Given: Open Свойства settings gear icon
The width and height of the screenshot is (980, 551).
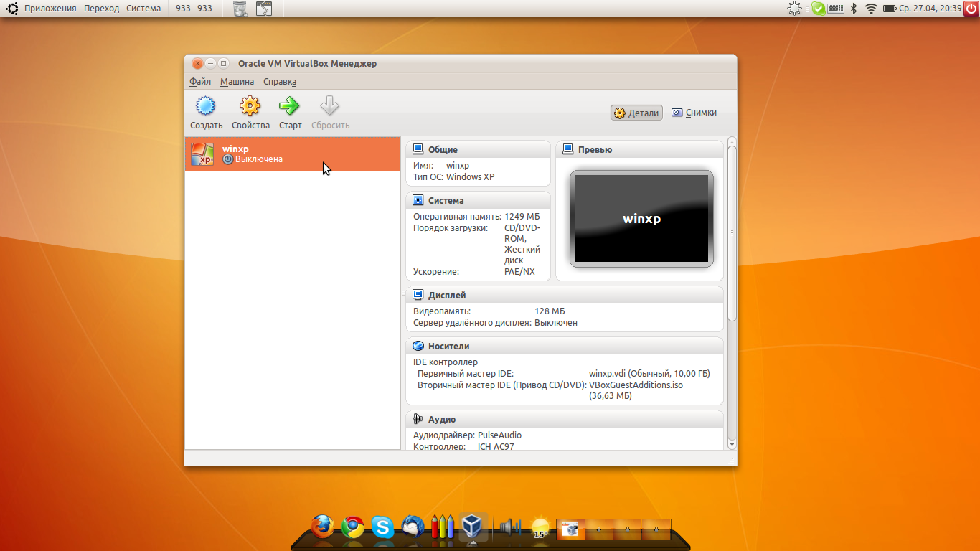Looking at the screenshot, I should point(250,106).
